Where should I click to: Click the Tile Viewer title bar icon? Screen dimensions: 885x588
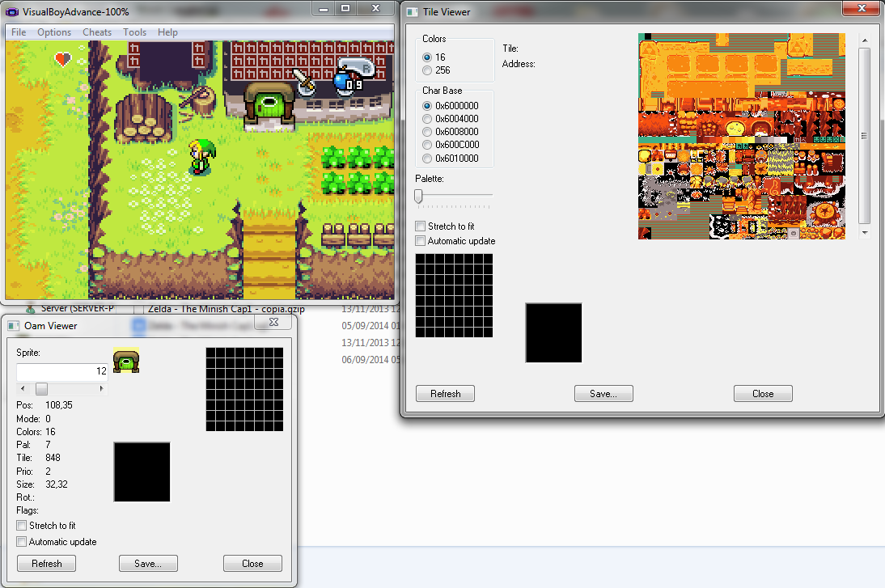(x=413, y=12)
